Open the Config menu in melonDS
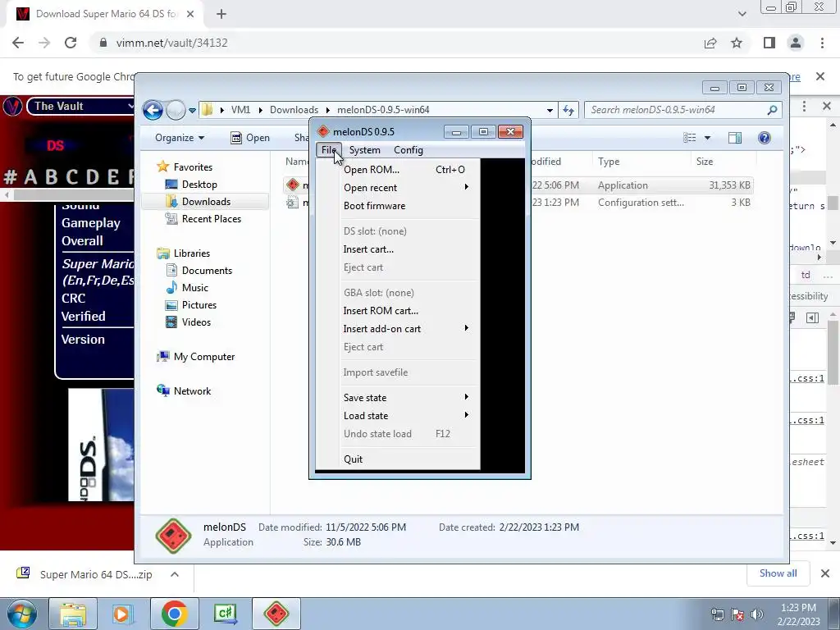 (x=409, y=150)
